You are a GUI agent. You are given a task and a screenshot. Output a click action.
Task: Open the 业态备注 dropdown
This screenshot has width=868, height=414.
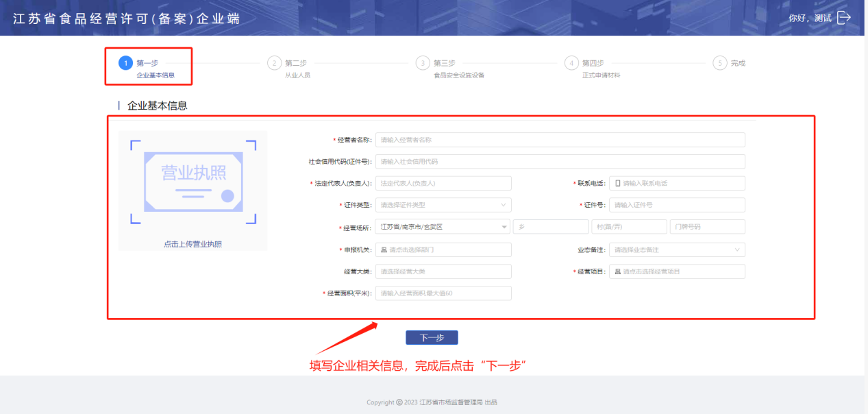(676, 250)
